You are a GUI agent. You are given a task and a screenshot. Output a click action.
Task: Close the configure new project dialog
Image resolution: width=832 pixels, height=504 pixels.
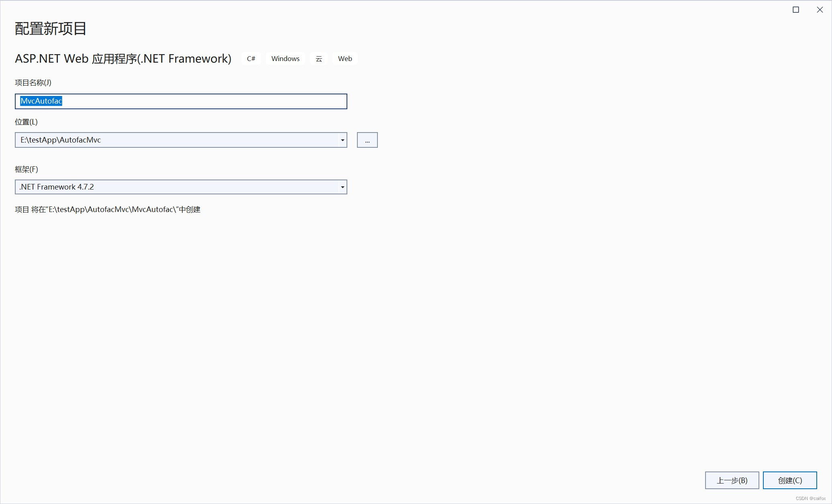pyautogui.click(x=820, y=10)
